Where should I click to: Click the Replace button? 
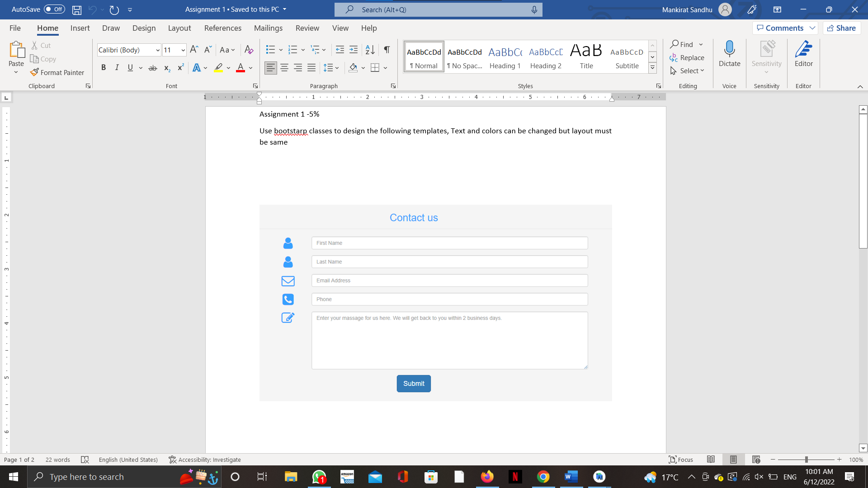687,57
